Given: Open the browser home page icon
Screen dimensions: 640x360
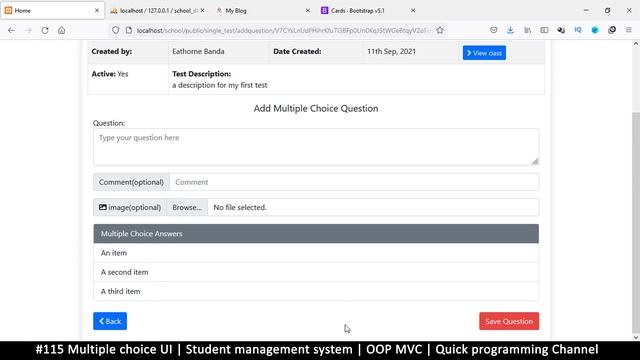Looking at the screenshot, I should tap(62, 30).
